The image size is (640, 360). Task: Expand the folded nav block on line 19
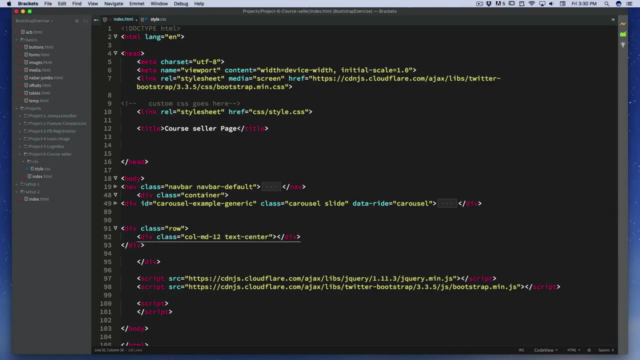(x=116, y=187)
